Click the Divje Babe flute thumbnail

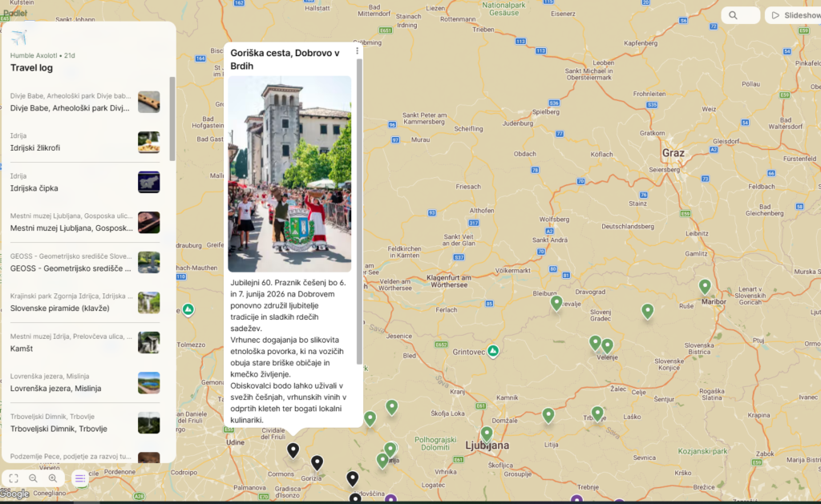(x=148, y=102)
